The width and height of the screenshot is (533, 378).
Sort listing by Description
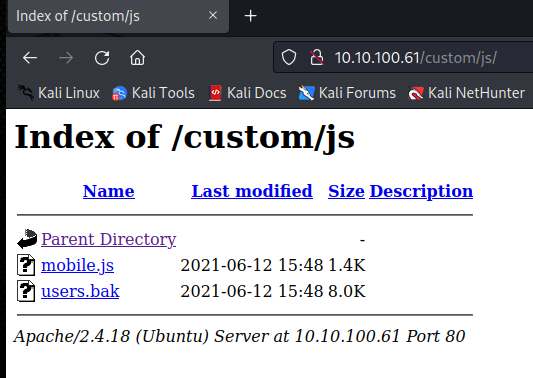click(x=421, y=191)
